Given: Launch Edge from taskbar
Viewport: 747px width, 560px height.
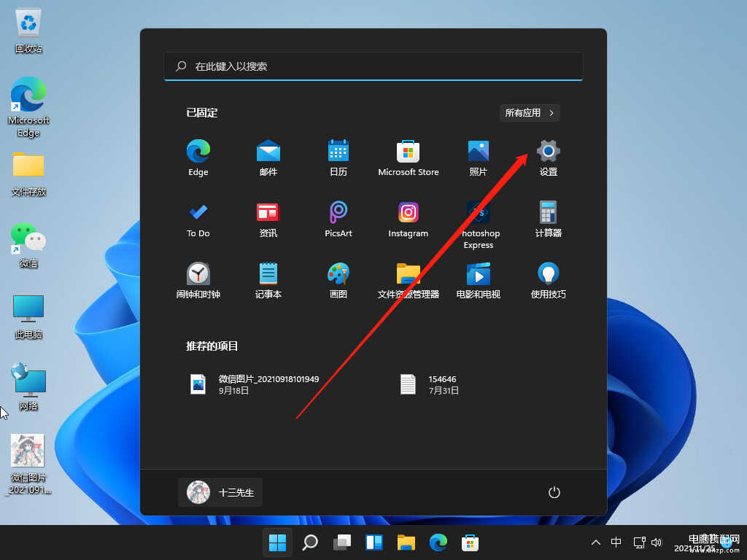Looking at the screenshot, I should point(438,542).
